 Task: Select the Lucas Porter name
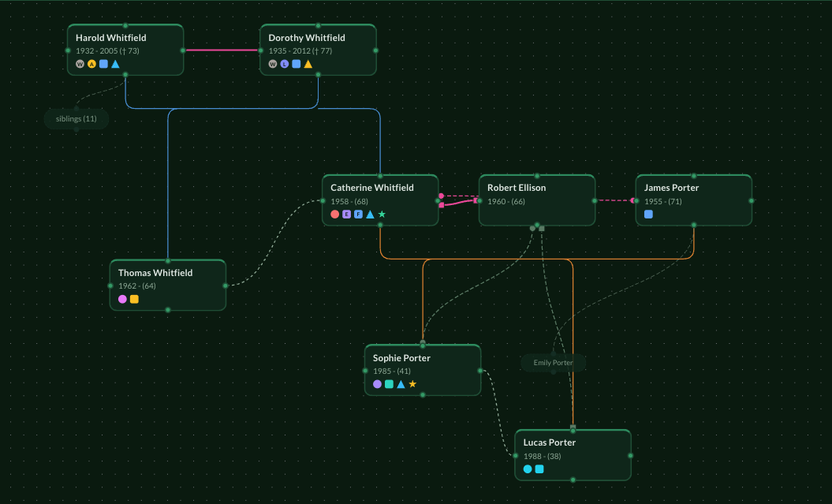click(549, 442)
